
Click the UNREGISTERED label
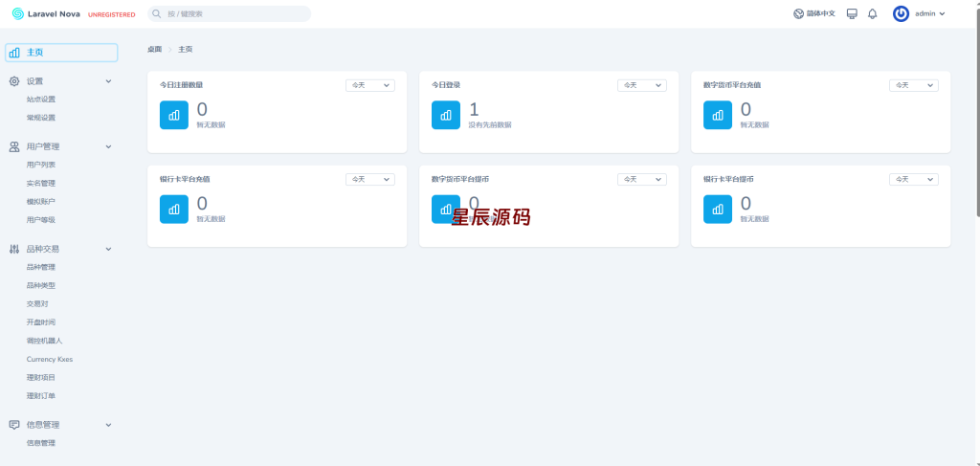click(111, 14)
